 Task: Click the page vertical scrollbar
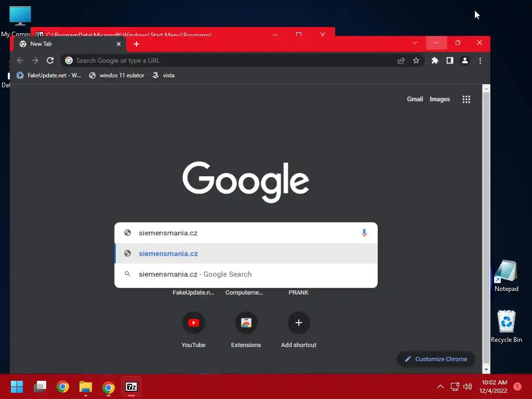486,229
